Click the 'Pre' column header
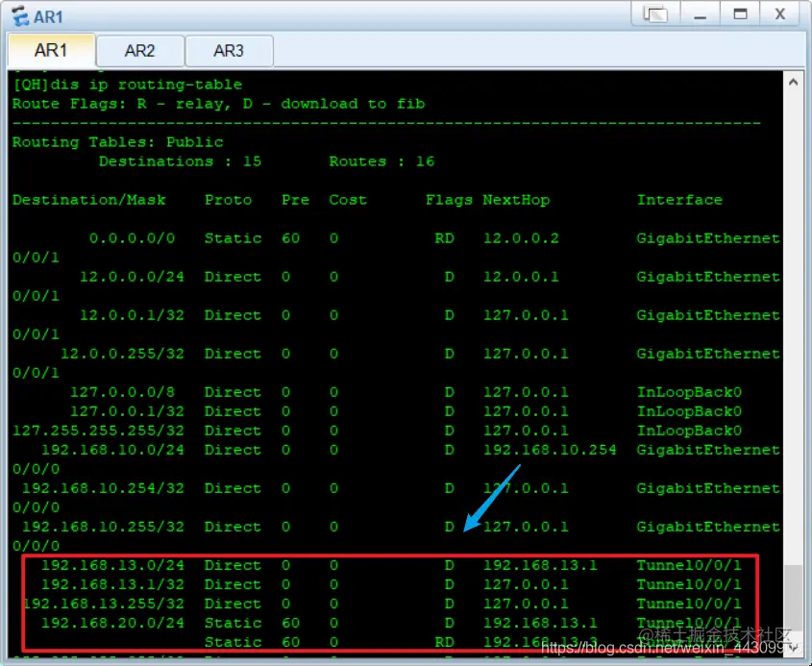 (x=295, y=200)
